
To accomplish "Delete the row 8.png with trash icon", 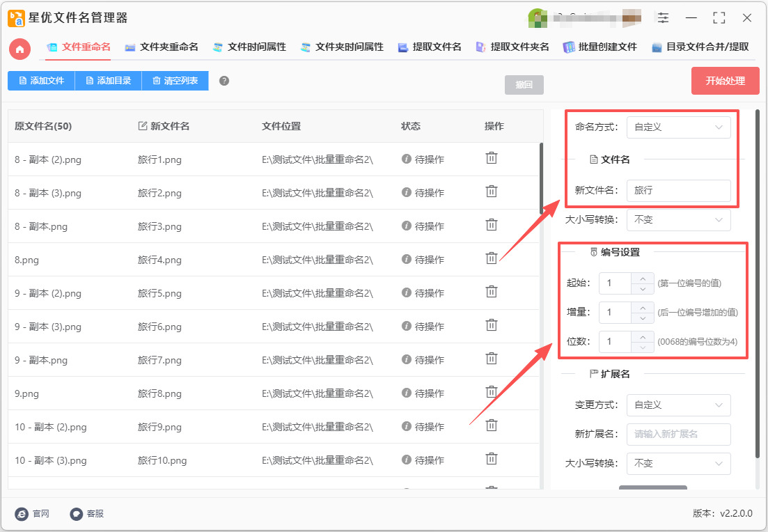I will pos(492,258).
